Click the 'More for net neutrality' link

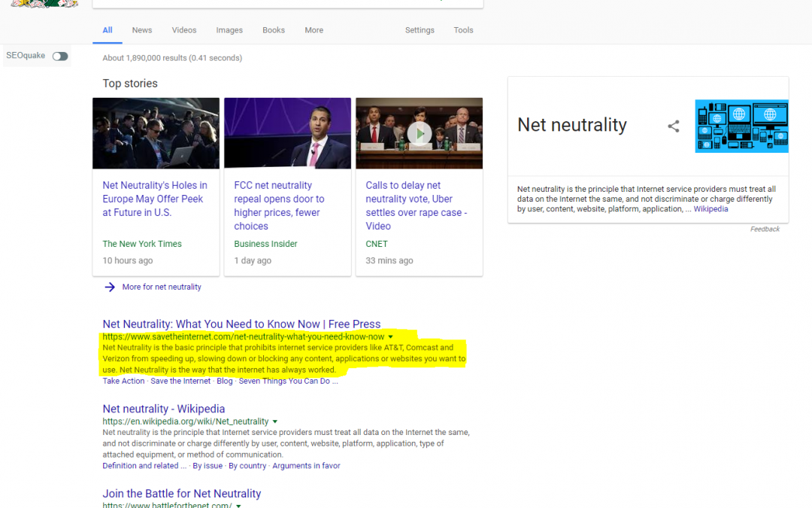coord(162,287)
